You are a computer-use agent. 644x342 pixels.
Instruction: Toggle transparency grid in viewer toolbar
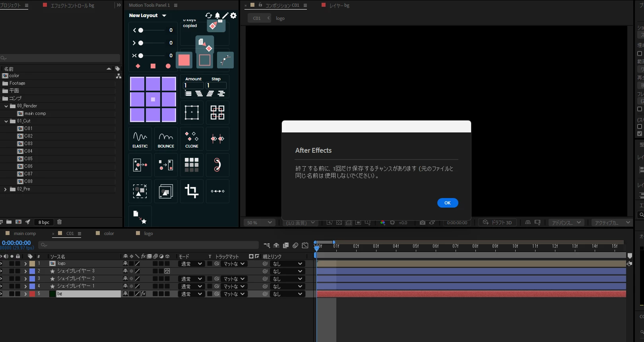(x=339, y=223)
